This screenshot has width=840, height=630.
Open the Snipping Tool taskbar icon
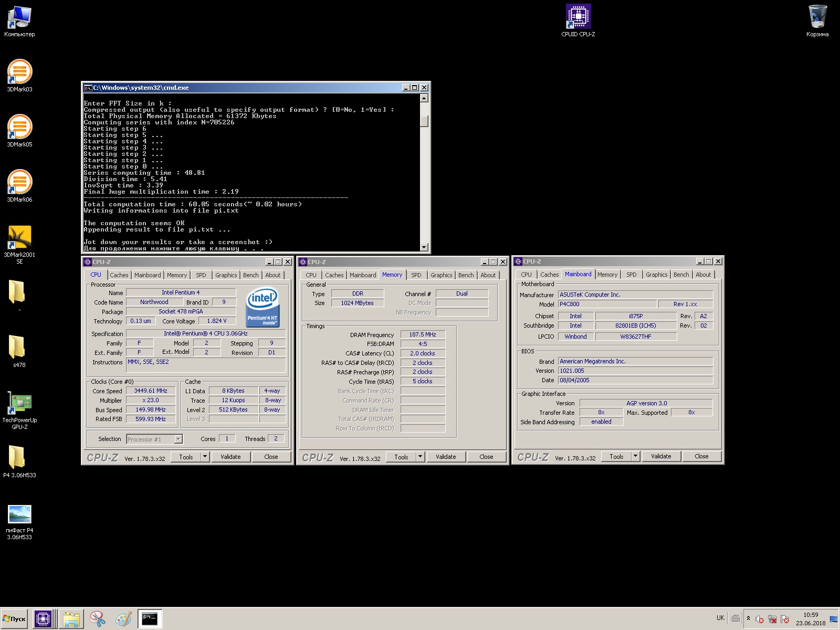(x=97, y=619)
